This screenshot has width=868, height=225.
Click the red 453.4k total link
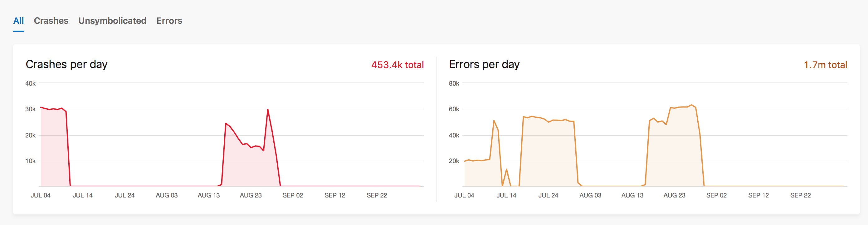[x=397, y=65]
